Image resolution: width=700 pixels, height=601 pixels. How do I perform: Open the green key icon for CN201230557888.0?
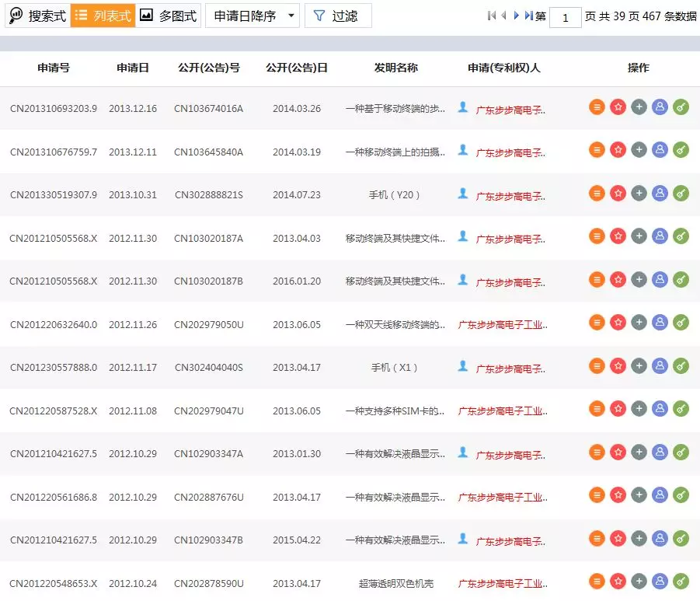[681, 365]
